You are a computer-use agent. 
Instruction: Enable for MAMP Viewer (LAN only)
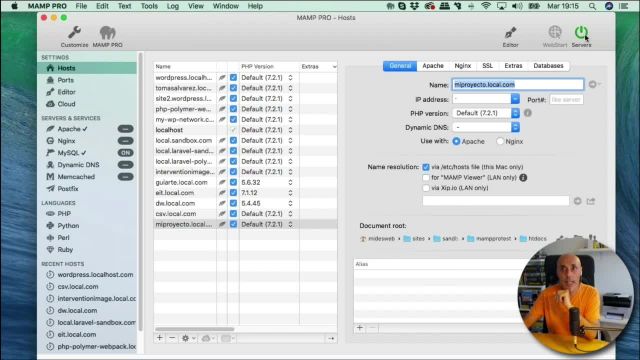[x=426, y=178]
